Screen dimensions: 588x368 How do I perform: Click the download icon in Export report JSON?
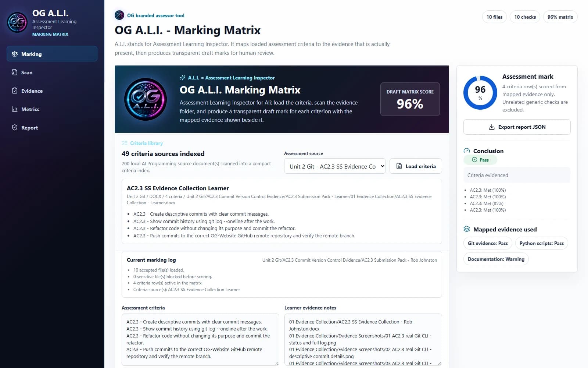coord(491,127)
